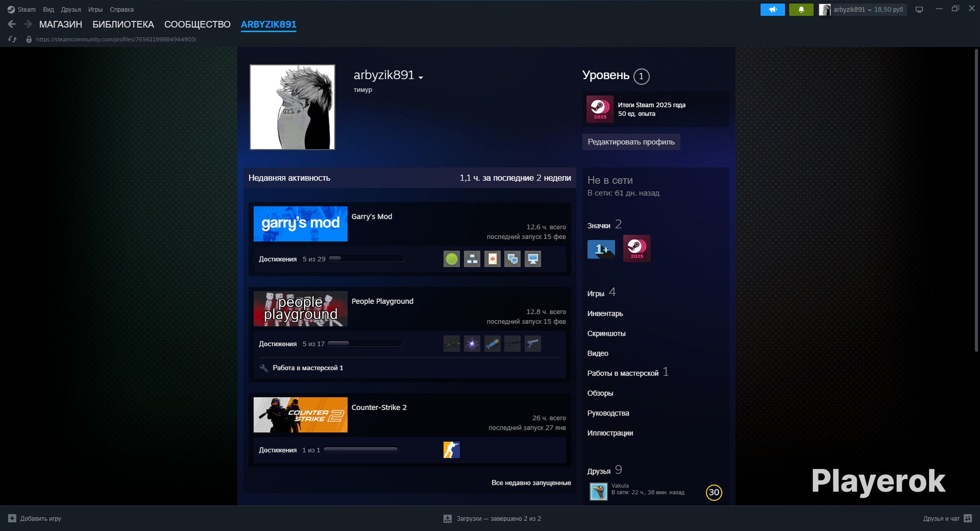
Task: Click the level 1 circle beside Уровень
Action: (x=641, y=76)
